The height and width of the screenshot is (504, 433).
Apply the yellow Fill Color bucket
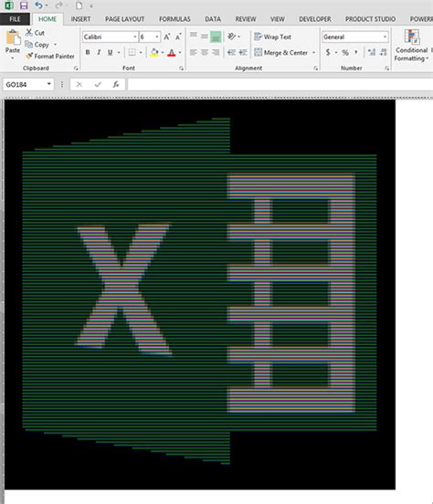coord(154,52)
